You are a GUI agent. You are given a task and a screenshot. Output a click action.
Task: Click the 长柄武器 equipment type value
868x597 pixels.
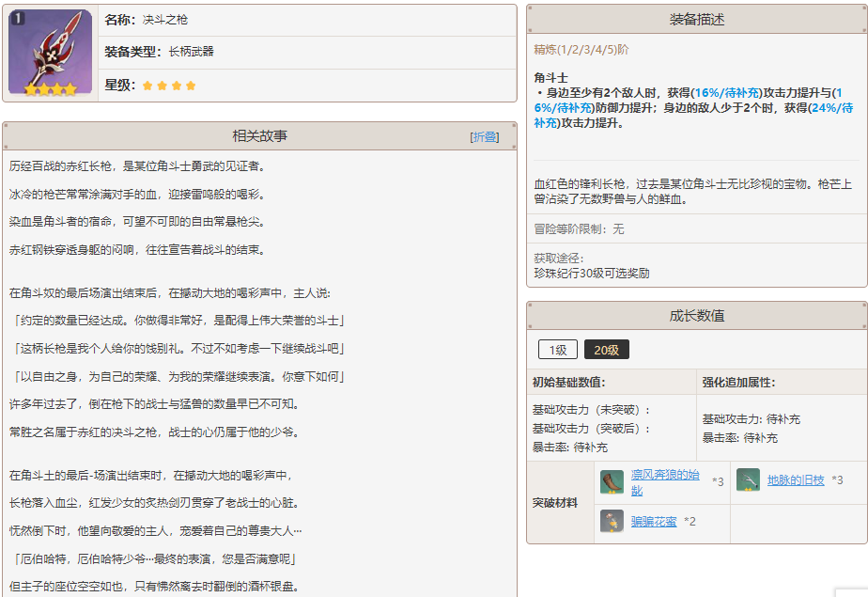pyautogui.click(x=191, y=52)
